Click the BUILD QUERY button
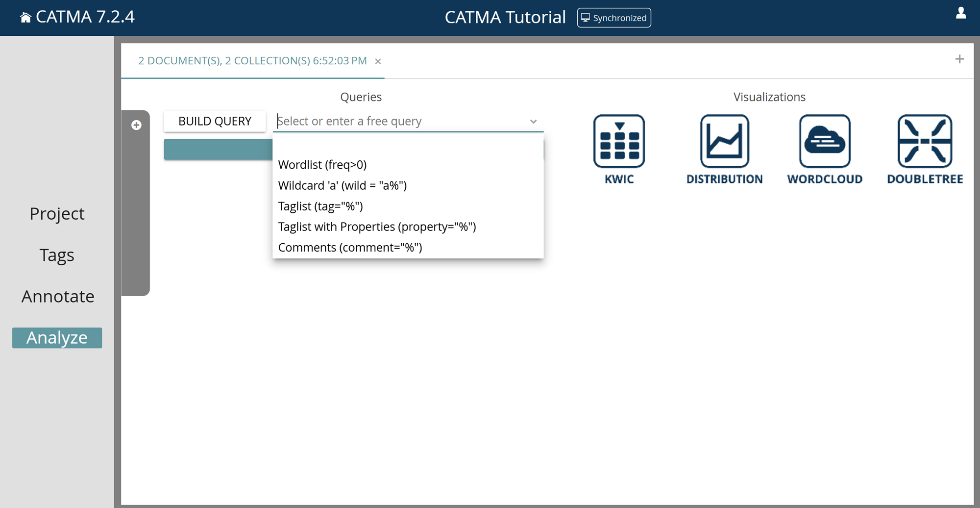This screenshot has width=980, height=508. pyautogui.click(x=215, y=121)
